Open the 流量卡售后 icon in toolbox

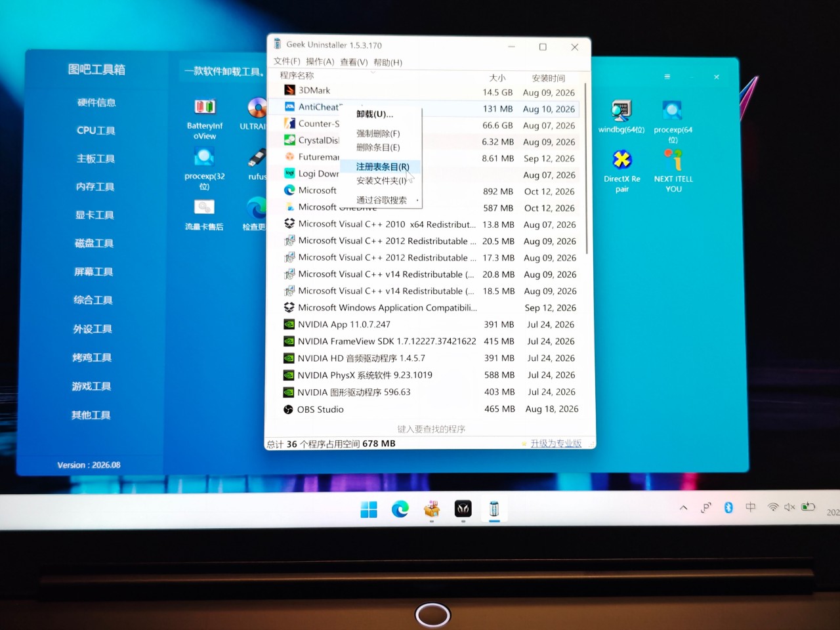click(x=204, y=215)
